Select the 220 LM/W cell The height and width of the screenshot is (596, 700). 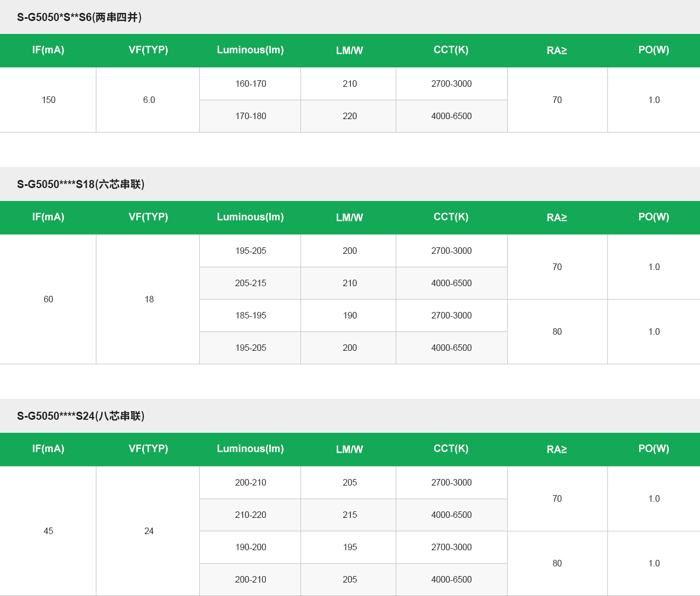(349, 116)
